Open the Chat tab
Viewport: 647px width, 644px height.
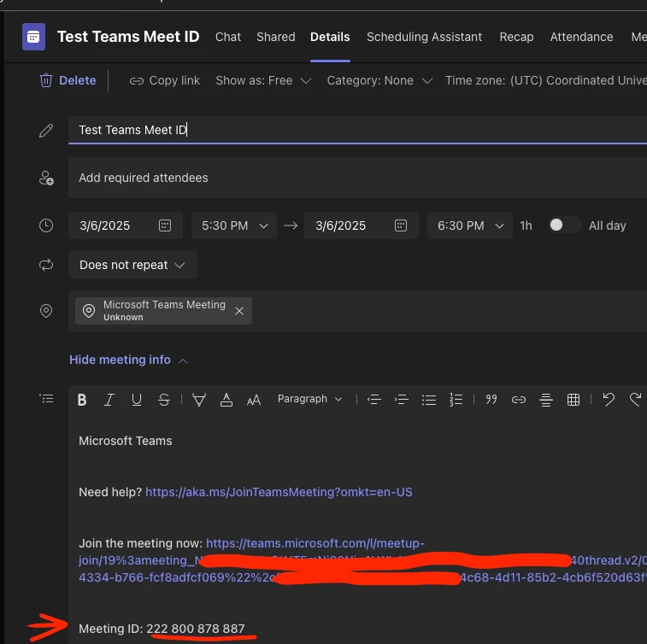click(227, 37)
